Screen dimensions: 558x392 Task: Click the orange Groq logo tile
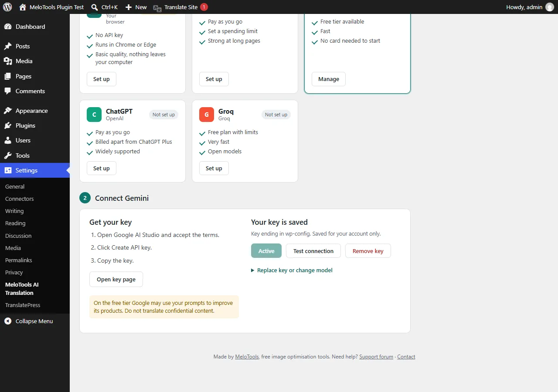207,115
